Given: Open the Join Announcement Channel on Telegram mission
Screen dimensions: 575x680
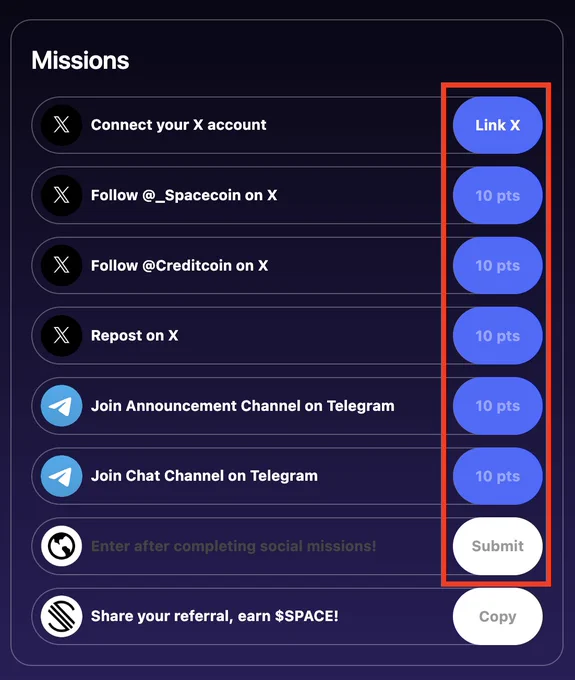Looking at the screenshot, I should [x=243, y=406].
